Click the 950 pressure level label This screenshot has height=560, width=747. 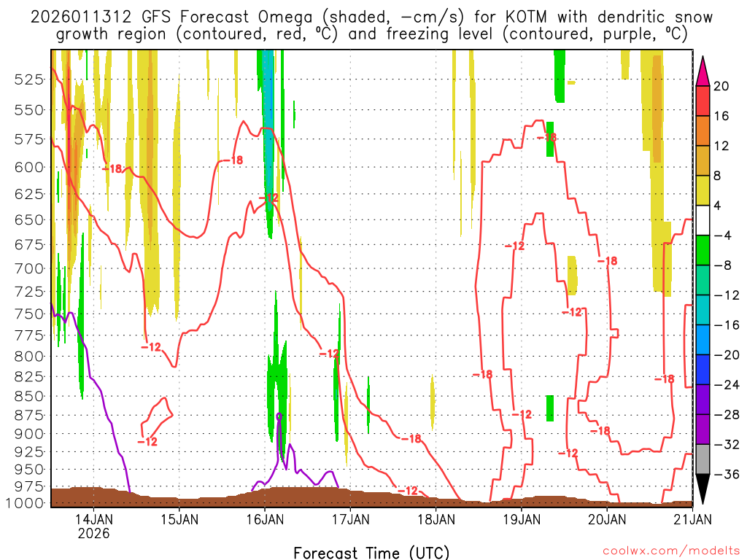click(x=29, y=469)
